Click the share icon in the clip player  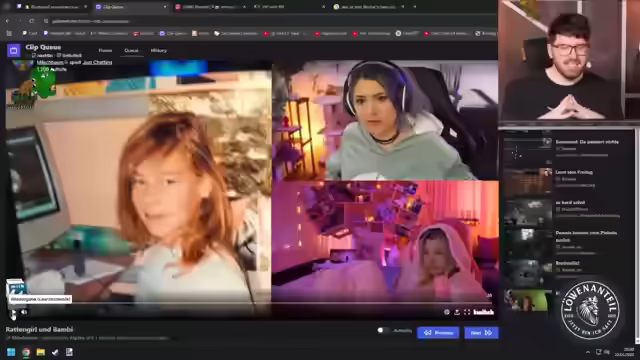coord(457,312)
